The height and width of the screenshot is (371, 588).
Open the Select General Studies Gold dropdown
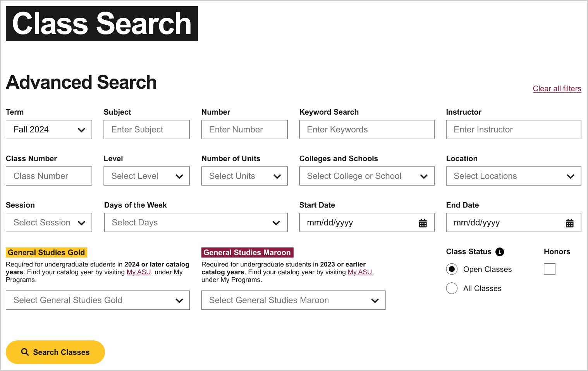coord(98,300)
